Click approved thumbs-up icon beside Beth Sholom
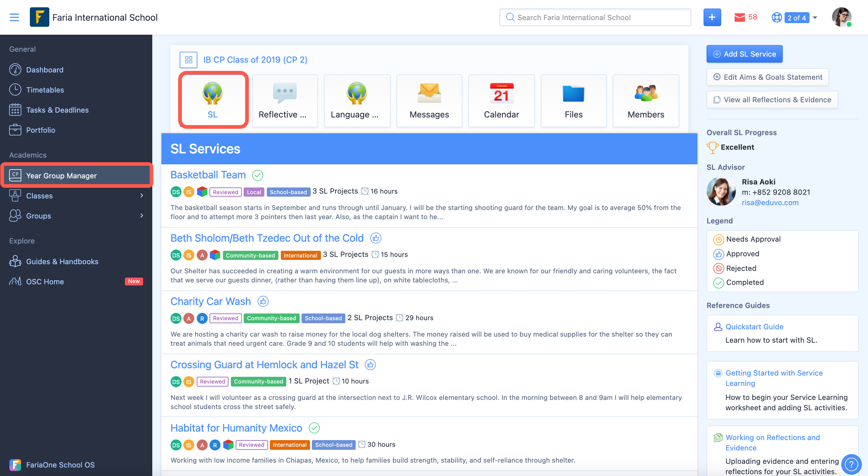The height and width of the screenshot is (476, 868). pyautogui.click(x=375, y=238)
